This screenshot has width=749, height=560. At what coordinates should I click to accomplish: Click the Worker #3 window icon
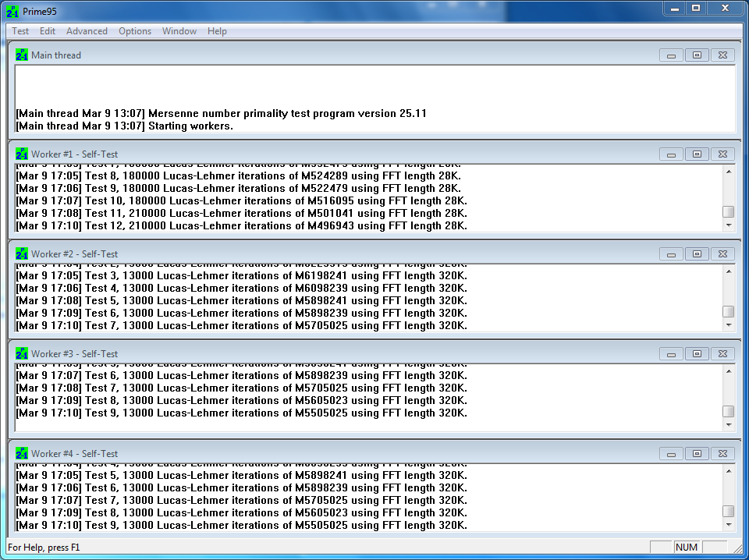pyautogui.click(x=22, y=353)
